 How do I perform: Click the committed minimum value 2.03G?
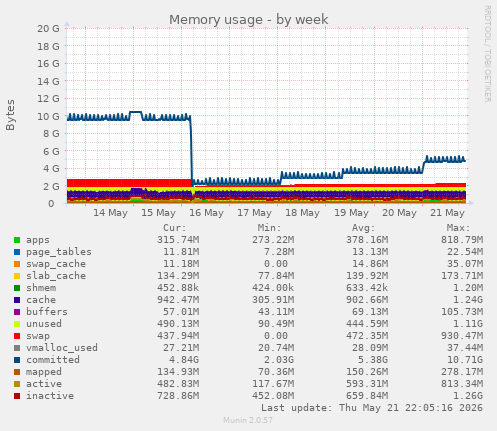pos(276,360)
